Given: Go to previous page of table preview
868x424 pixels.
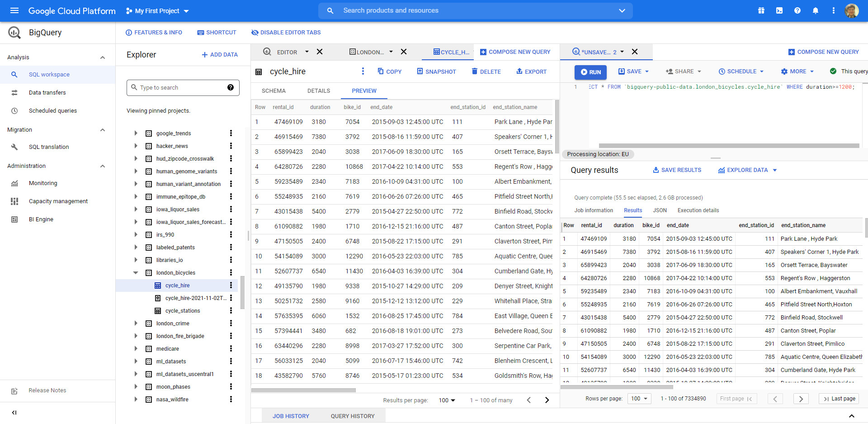Looking at the screenshot, I should pyautogui.click(x=529, y=400).
